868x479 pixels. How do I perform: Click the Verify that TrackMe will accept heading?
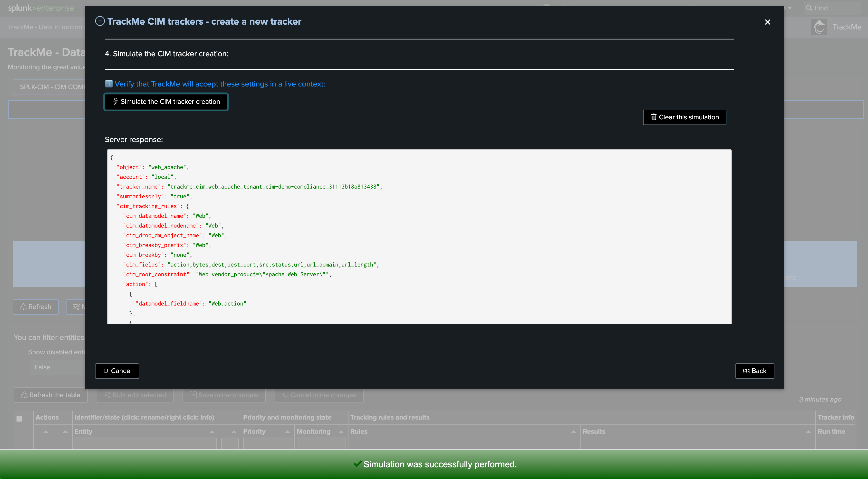pyautogui.click(x=220, y=84)
